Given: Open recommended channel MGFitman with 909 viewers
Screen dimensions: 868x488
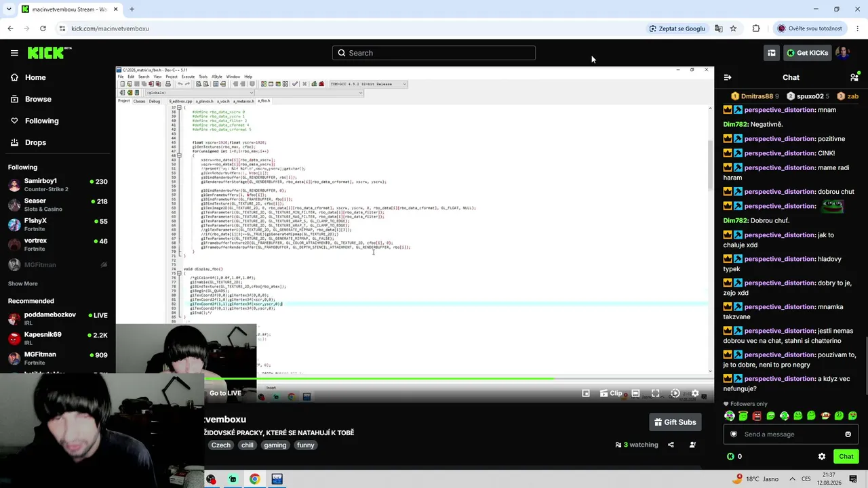Looking at the screenshot, I should [x=58, y=358].
